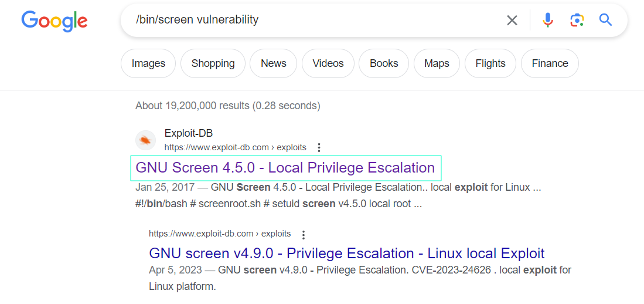Click second result URL www.exploit-db.com › exploits
Image resolution: width=644 pixels, height=304 pixels.
tap(220, 234)
